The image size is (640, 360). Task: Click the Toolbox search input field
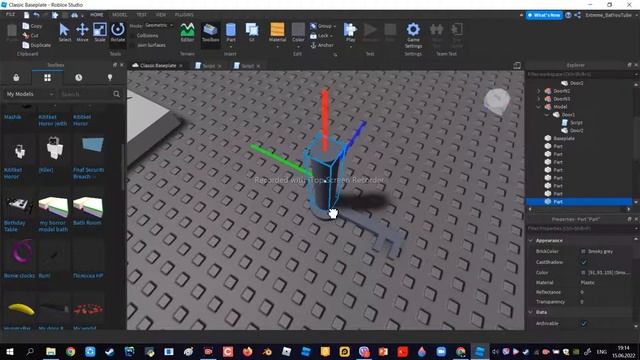coord(85,94)
